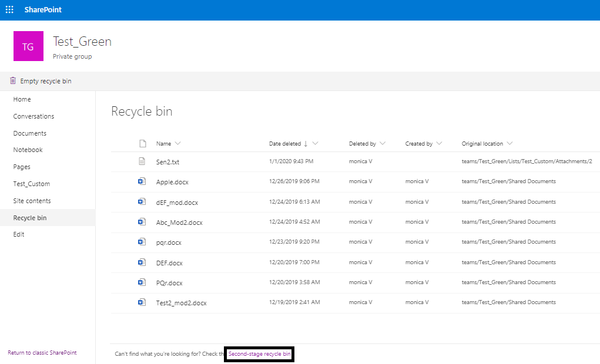Click the date 12/26/2019 9:06 PM
Image resolution: width=600 pixels, height=364 pixels.
294,181
